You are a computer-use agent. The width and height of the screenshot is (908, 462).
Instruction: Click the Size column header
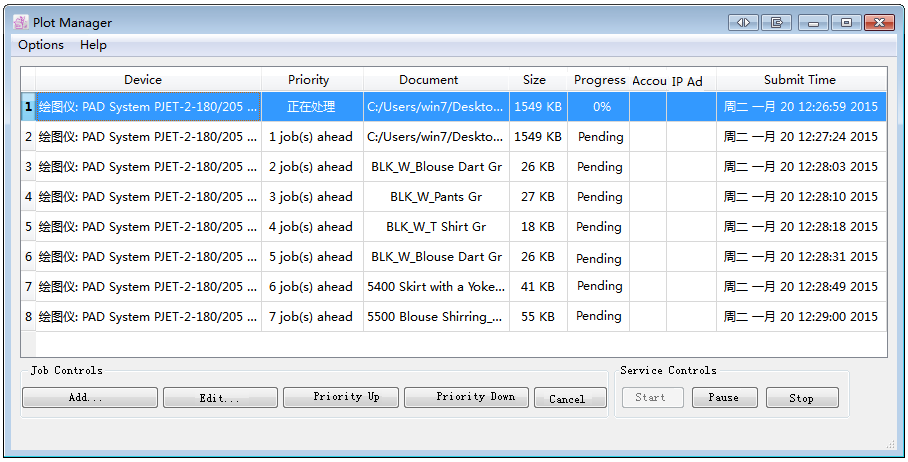535,80
